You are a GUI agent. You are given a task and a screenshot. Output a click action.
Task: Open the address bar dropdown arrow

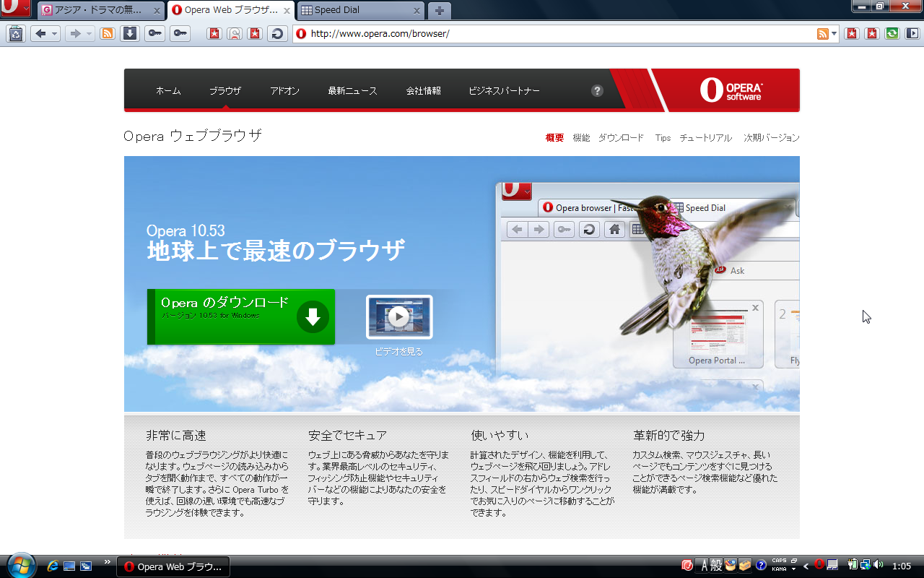(x=834, y=33)
